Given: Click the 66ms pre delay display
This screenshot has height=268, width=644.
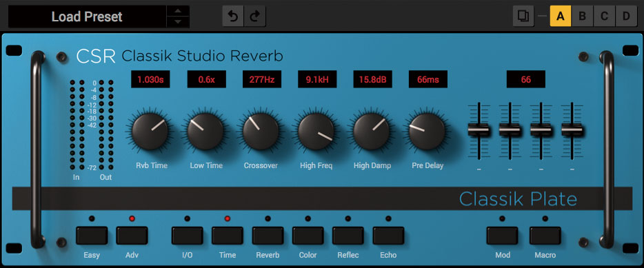Looking at the screenshot, I should click(x=428, y=79).
